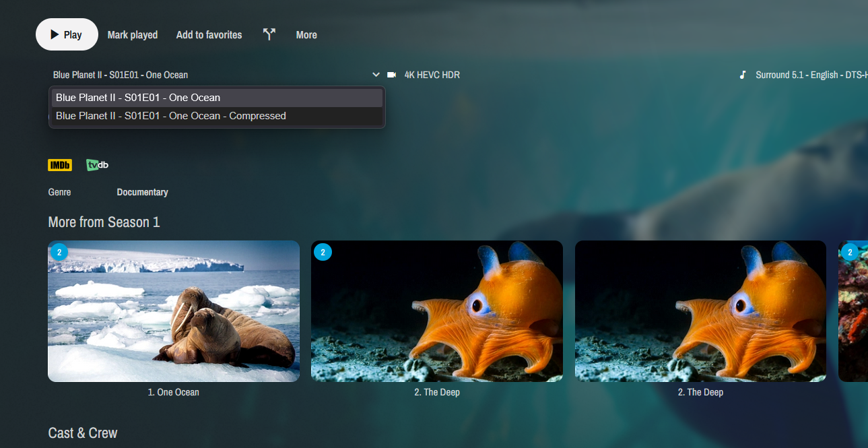Click the badge on the coral reef thumbnail

[x=850, y=253]
